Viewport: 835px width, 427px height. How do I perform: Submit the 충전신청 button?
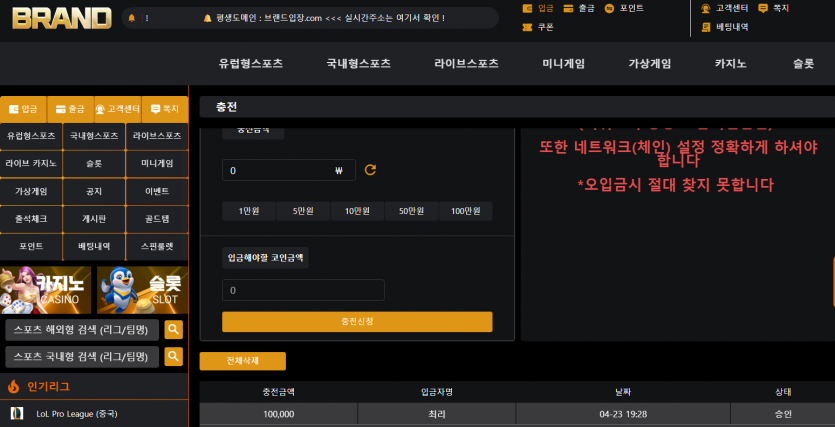click(357, 322)
